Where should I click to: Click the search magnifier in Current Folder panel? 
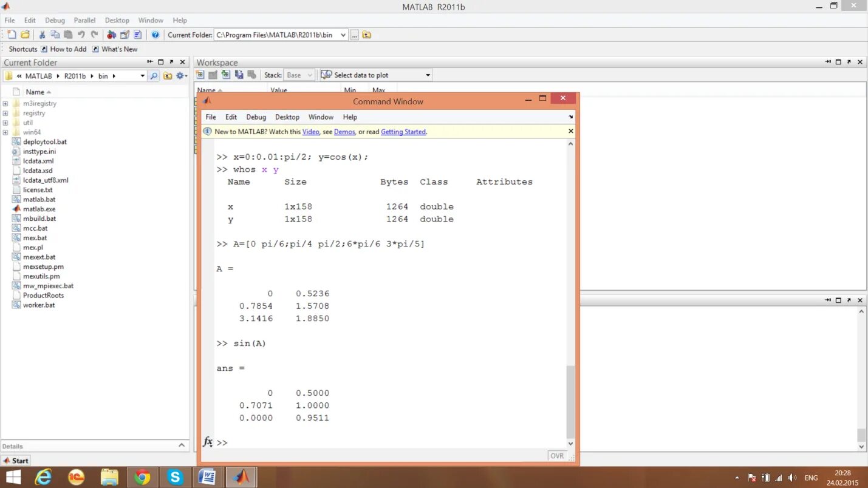coord(154,76)
